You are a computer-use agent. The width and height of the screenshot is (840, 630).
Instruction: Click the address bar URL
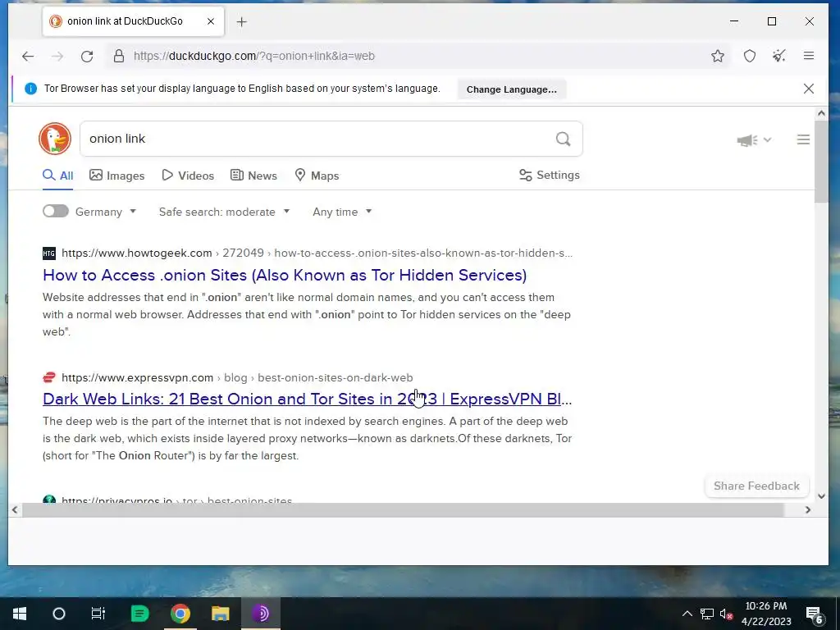tap(254, 56)
